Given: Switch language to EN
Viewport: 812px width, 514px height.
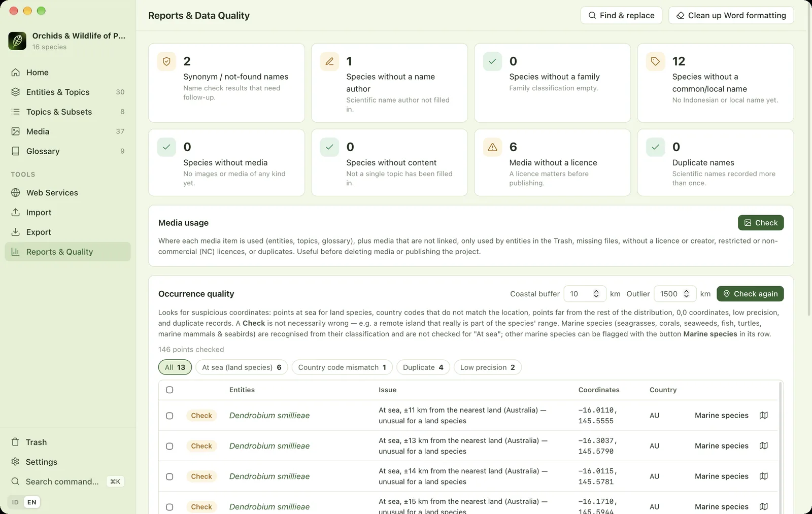Looking at the screenshot, I should 32,502.
